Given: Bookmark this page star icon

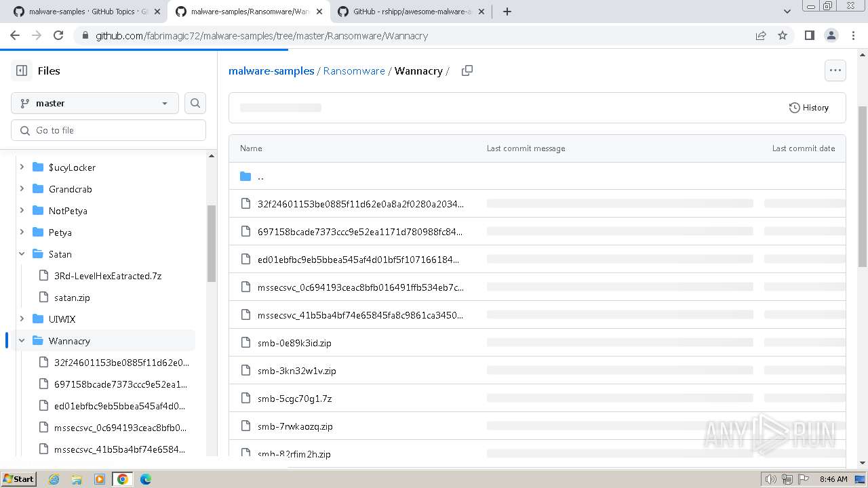Looking at the screenshot, I should 783,35.
